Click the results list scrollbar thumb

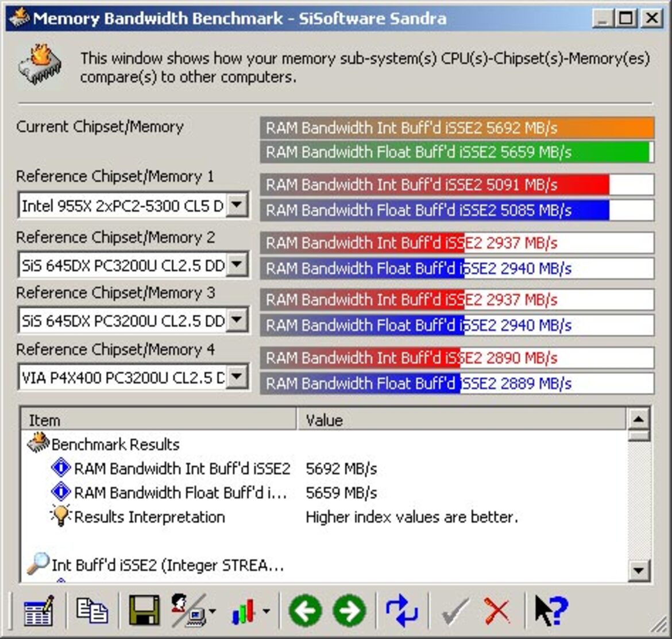pyautogui.click(x=639, y=436)
